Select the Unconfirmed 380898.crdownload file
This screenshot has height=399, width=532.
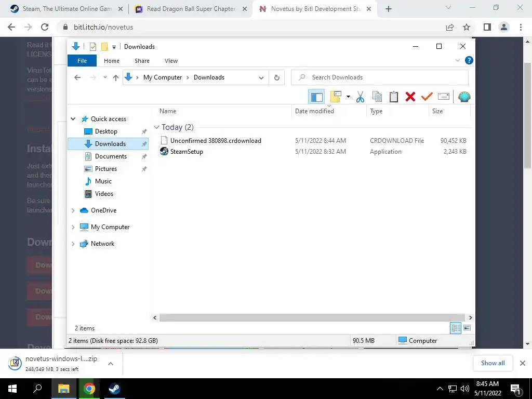[216, 140]
